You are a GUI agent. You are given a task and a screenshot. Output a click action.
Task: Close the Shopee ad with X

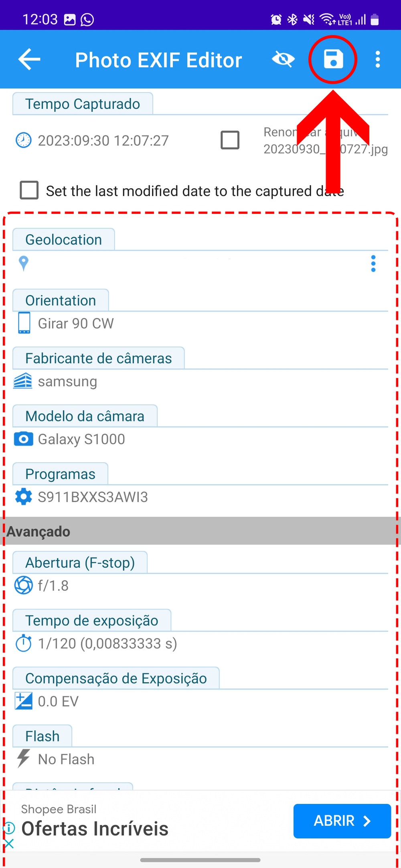(9, 844)
